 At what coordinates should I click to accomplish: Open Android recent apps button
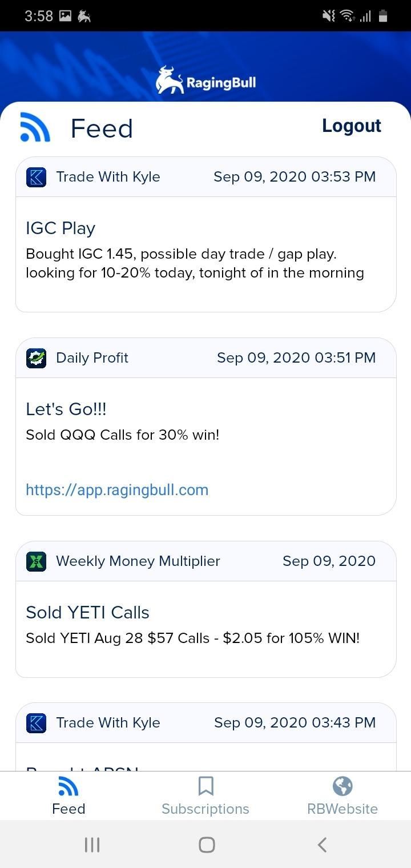[x=92, y=845]
